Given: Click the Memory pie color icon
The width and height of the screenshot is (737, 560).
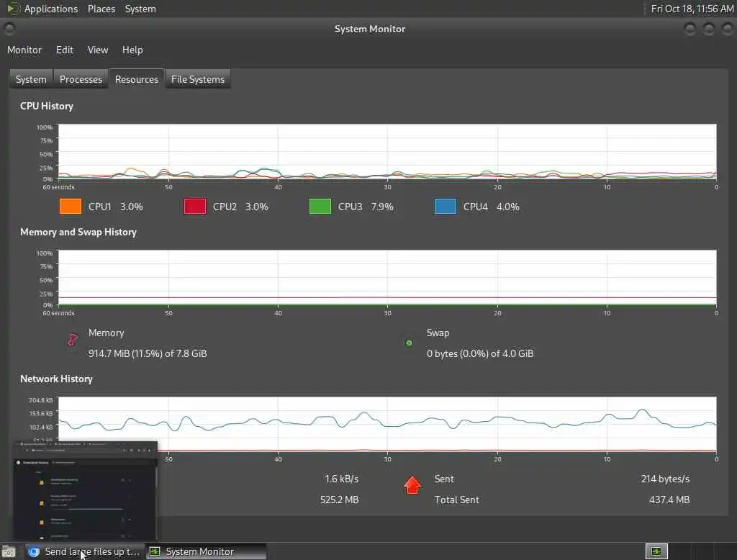Looking at the screenshot, I should (73, 340).
